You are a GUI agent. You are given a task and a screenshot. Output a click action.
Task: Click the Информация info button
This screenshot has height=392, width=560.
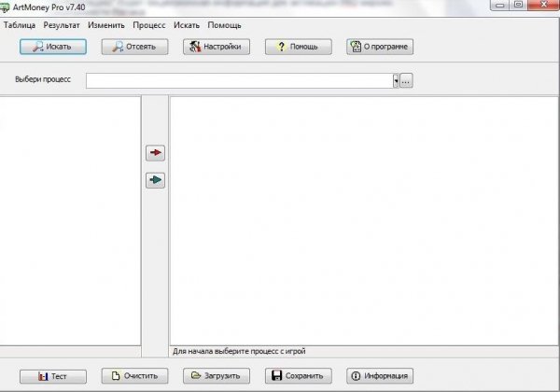coord(380,376)
